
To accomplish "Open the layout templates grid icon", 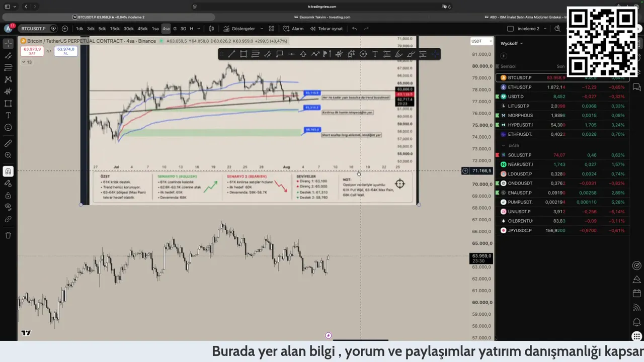I will (x=272, y=29).
